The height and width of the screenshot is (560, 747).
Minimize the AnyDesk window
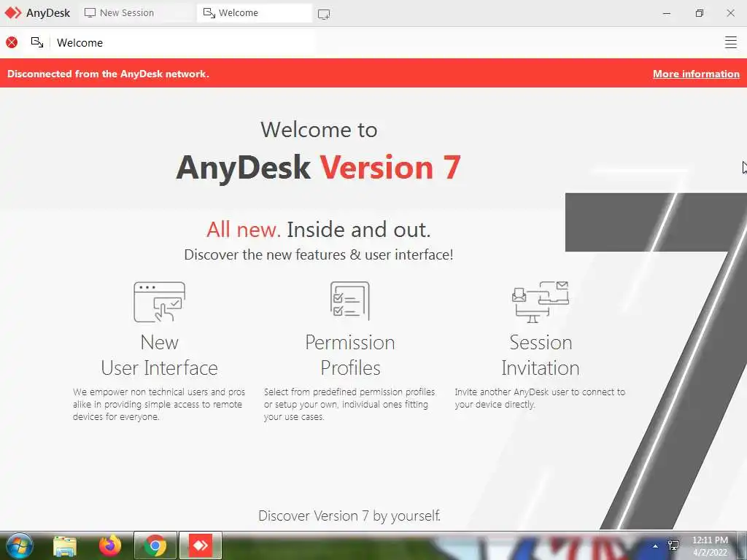click(x=667, y=13)
